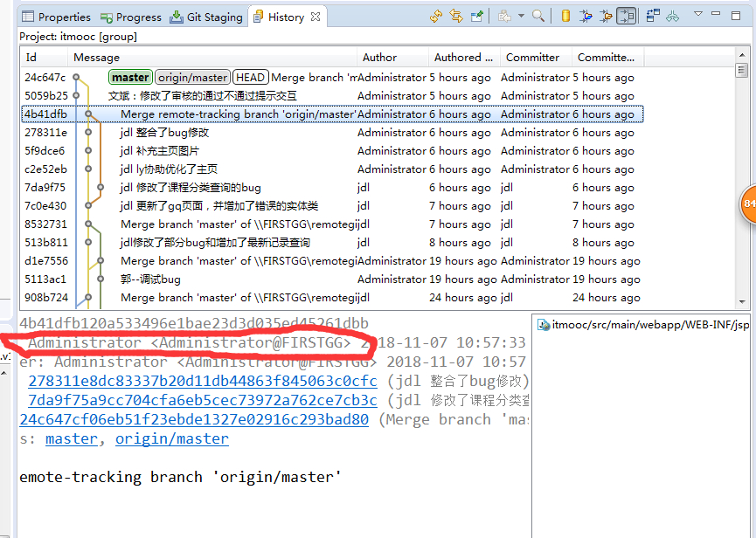Open the Find toolbar using the magnifier icon
This screenshot has width=756, height=538.
click(x=538, y=15)
